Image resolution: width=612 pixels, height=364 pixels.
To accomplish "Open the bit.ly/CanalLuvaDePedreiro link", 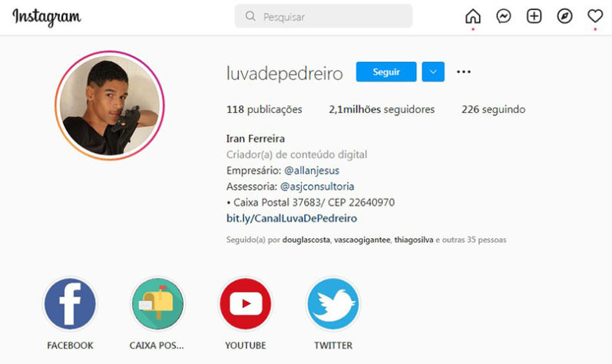I will (292, 218).
